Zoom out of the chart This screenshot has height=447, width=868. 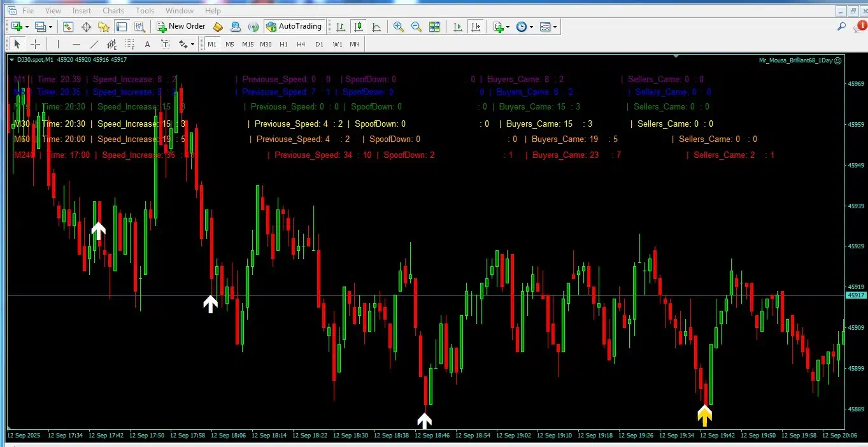tap(416, 27)
